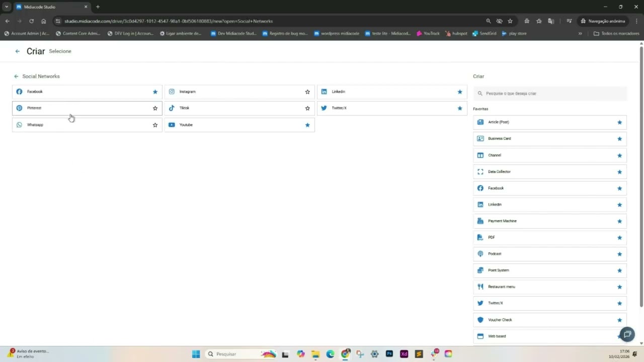Open the hubspot bookmark

click(x=456, y=34)
